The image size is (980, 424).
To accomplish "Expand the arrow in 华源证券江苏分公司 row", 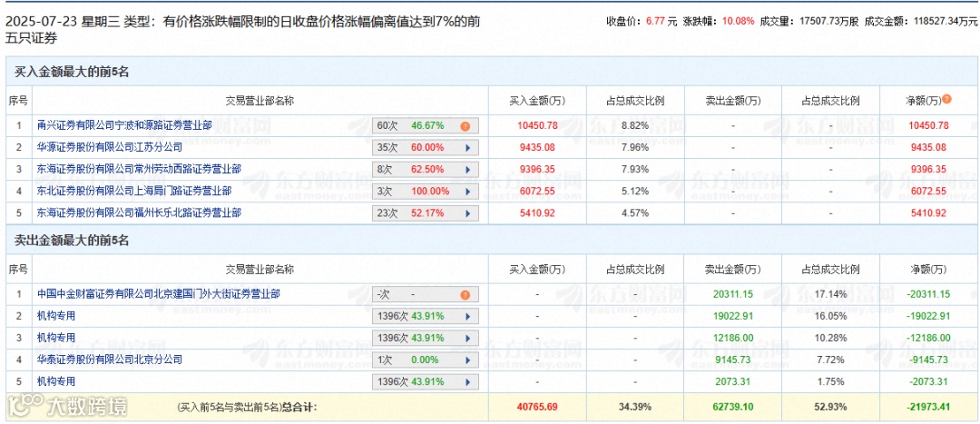I will click(x=467, y=148).
